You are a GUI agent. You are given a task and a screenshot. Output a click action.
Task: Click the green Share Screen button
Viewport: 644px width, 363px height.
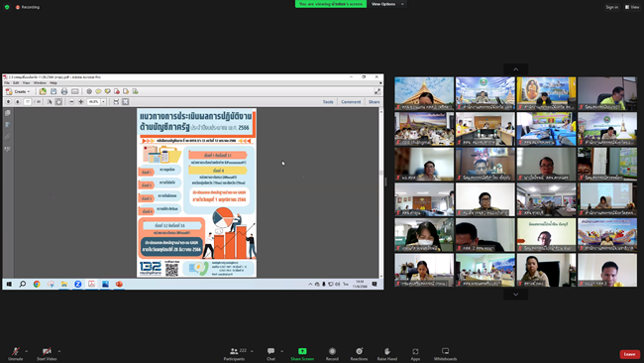point(302,353)
